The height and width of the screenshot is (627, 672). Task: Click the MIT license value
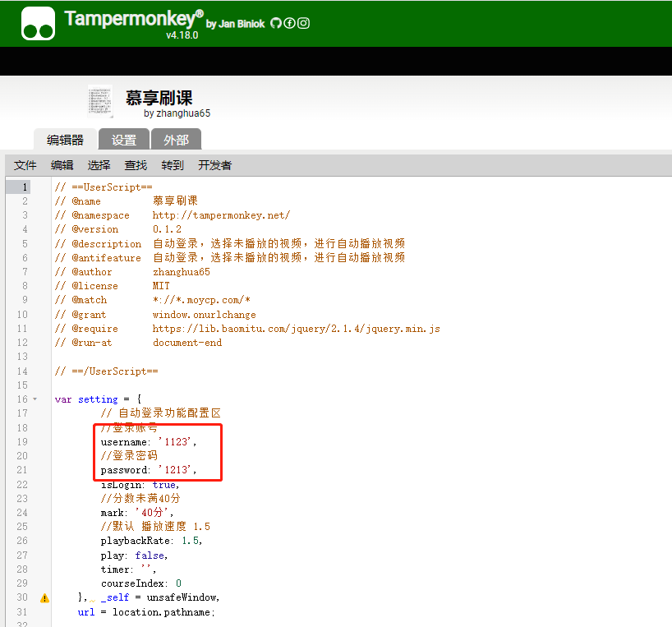click(x=161, y=286)
